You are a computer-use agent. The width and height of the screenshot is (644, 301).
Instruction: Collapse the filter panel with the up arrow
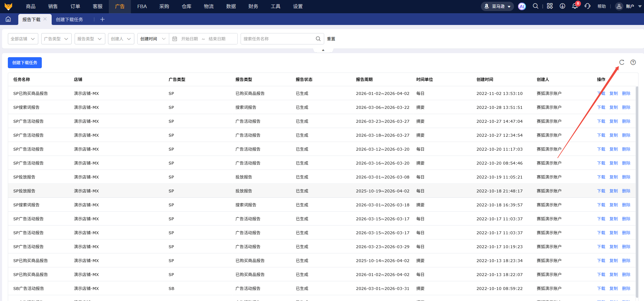click(323, 50)
